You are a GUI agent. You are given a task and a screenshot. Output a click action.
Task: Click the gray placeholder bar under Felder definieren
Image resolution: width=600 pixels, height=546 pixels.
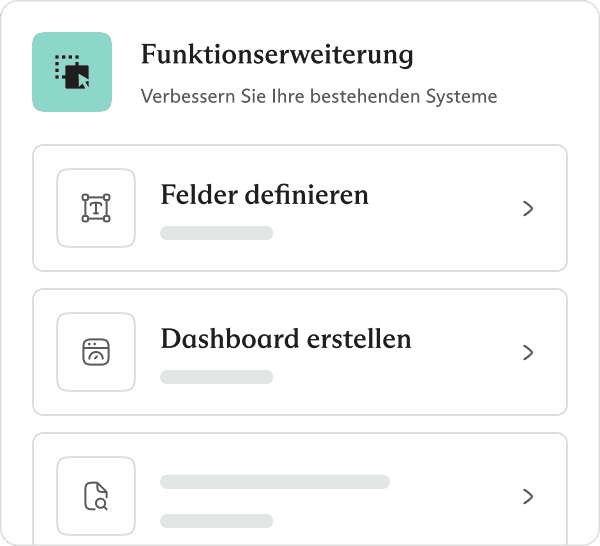point(216,233)
